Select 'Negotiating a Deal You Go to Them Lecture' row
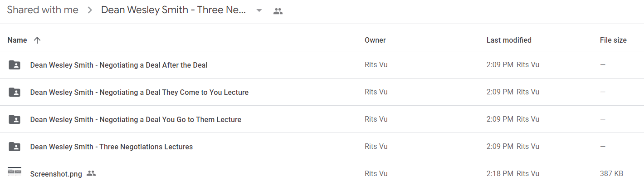The image size is (644, 187). pyautogui.click(x=322, y=119)
